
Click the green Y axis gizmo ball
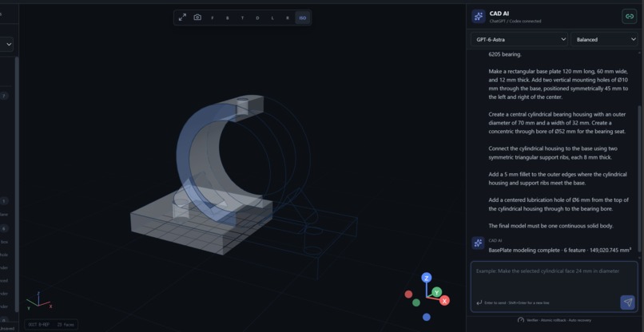(436, 292)
